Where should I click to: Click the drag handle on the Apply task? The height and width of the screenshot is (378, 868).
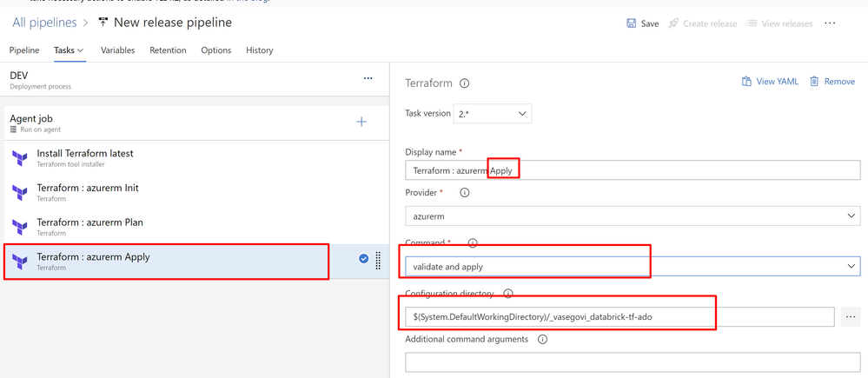coord(379,260)
